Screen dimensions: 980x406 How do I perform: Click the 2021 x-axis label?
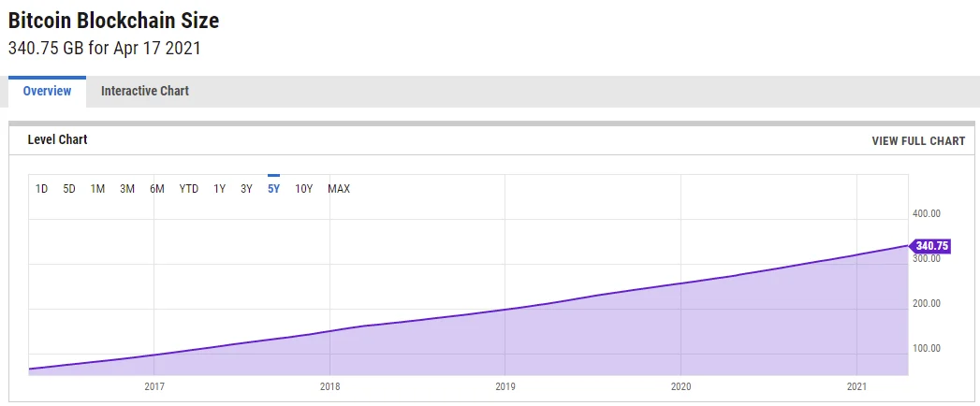tap(856, 386)
